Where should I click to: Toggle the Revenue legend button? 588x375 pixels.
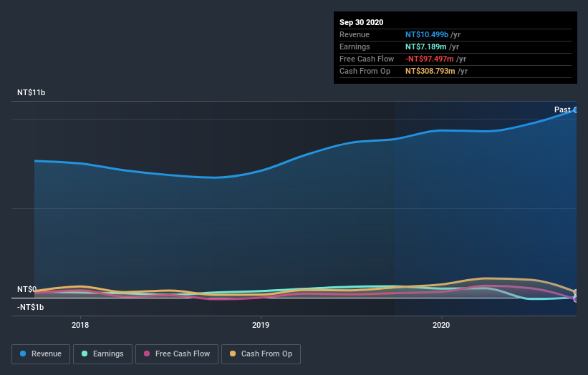41,354
